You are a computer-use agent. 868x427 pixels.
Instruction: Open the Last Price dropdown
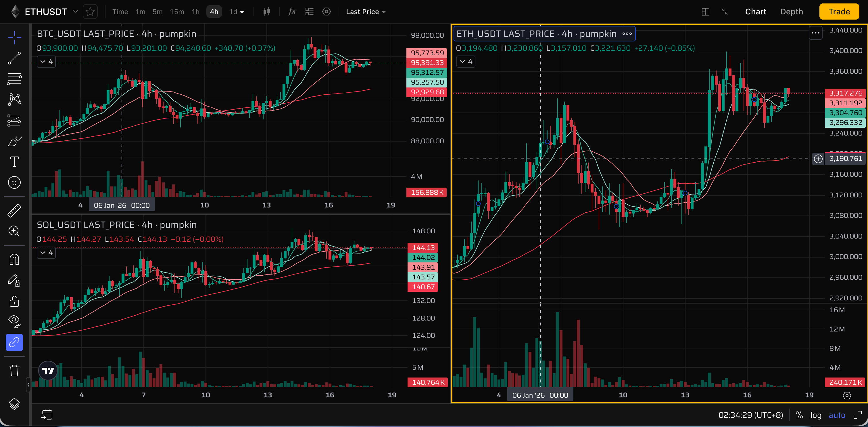(x=366, y=12)
